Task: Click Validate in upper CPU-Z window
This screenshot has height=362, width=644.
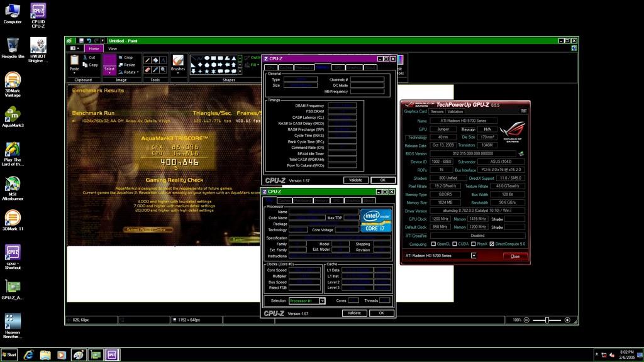Action: click(356, 180)
